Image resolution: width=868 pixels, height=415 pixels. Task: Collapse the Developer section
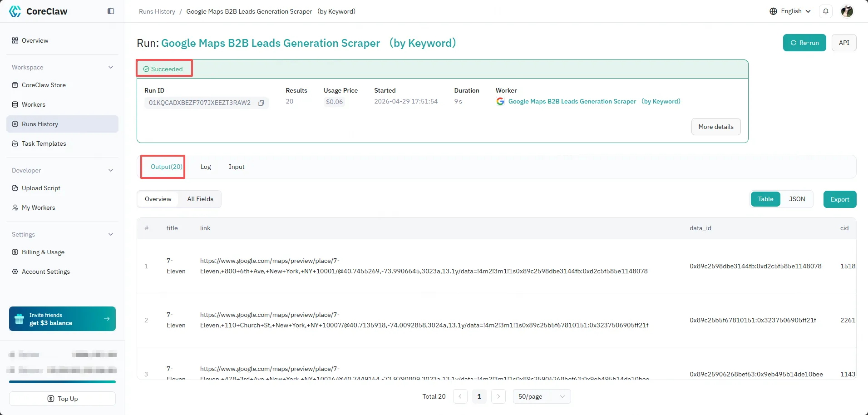(x=111, y=170)
